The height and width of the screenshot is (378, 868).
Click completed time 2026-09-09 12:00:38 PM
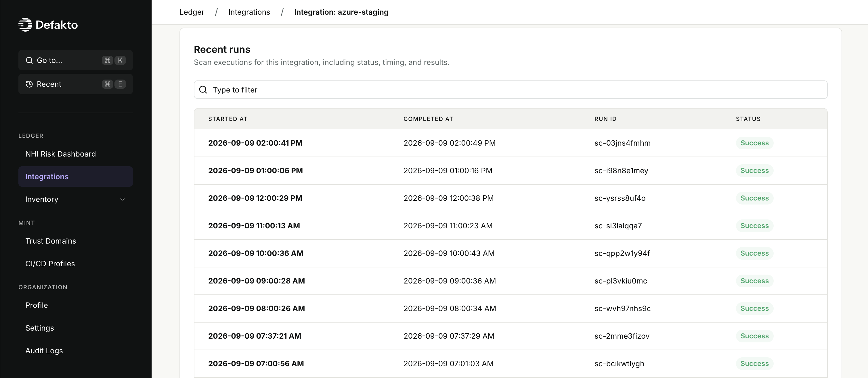click(448, 198)
